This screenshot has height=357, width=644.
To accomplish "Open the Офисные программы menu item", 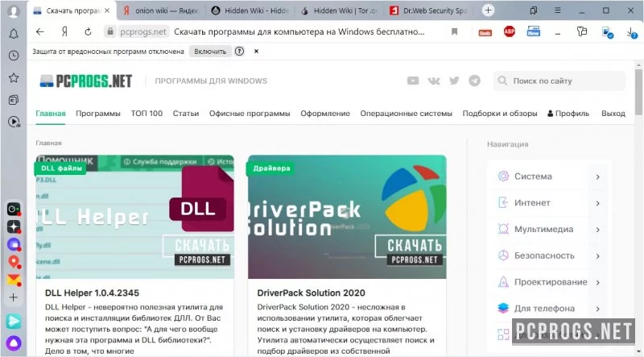I will (250, 114).
